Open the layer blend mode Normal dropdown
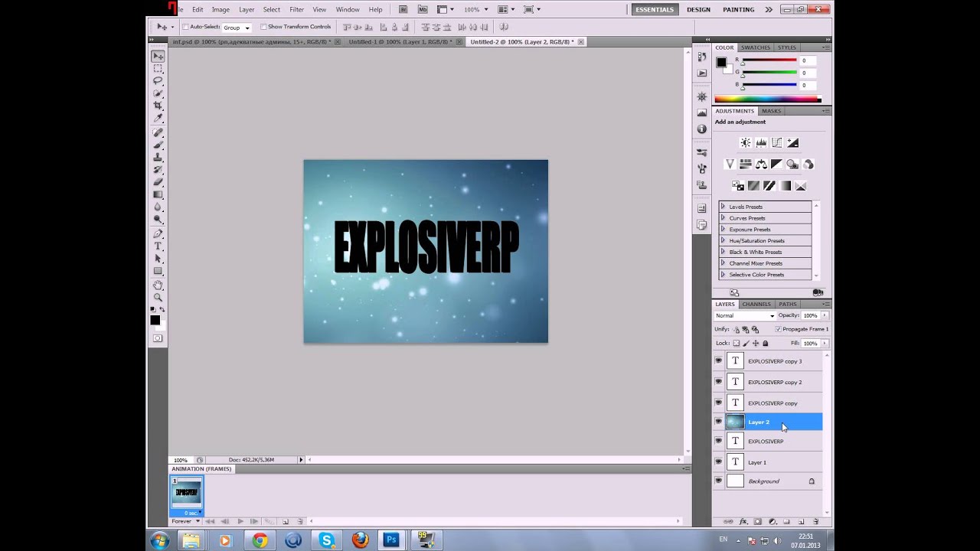980x551 pixels. [745, 315]
